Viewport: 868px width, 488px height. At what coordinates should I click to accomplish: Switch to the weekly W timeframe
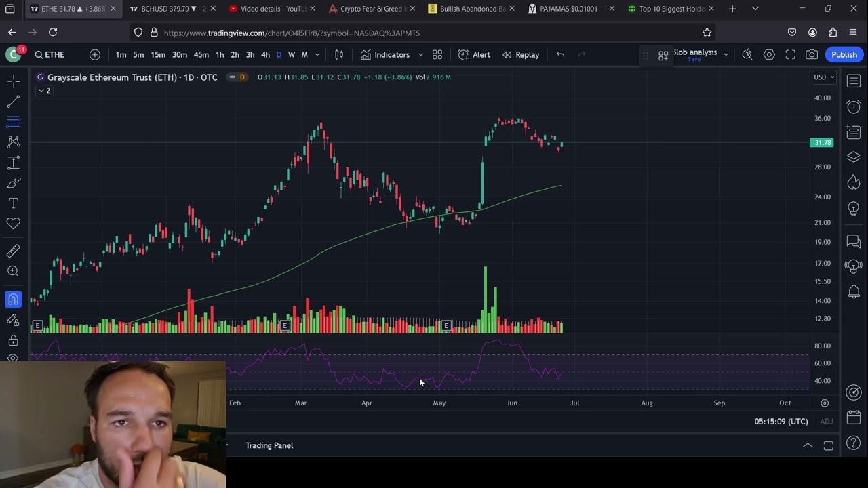point(292,54)
